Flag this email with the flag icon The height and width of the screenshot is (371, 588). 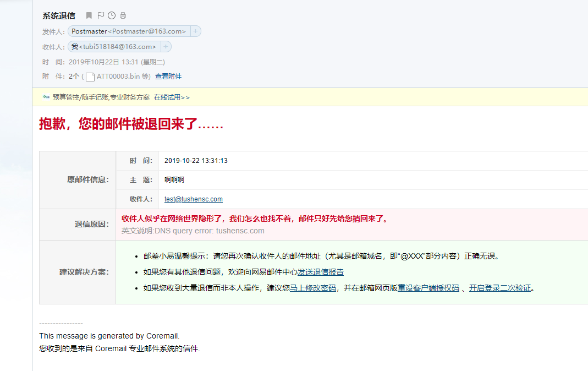[x=101, y=15]
